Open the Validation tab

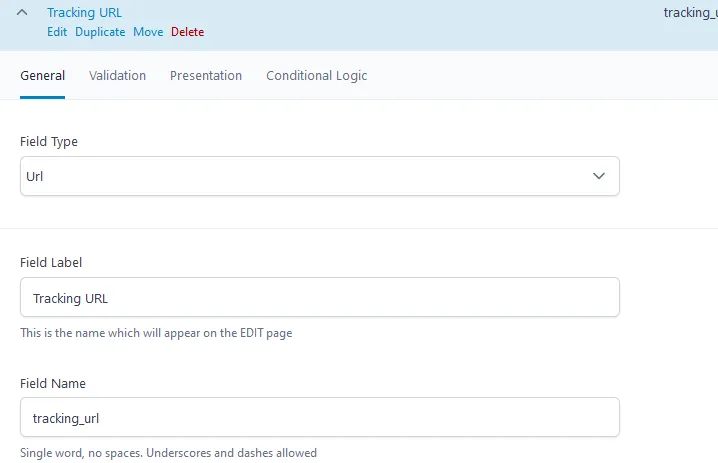click(117, 76)
